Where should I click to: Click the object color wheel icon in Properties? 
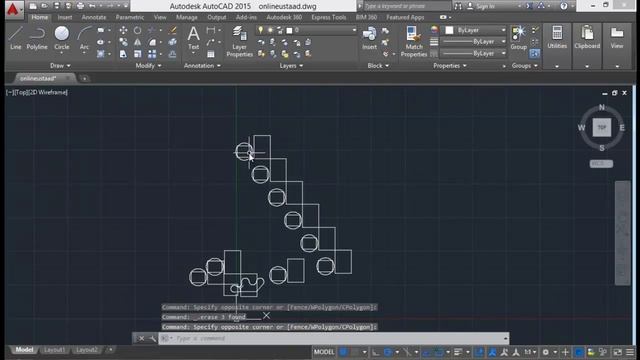(x=434, y=30)
